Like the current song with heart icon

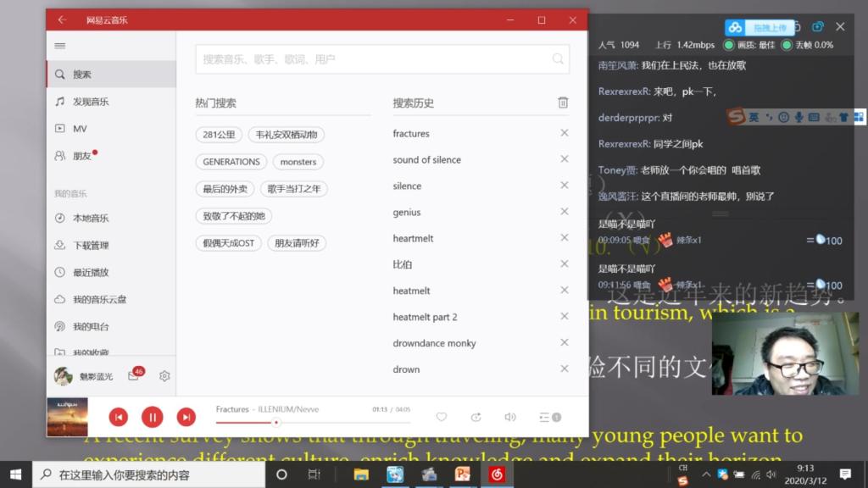tap(441, 417)
